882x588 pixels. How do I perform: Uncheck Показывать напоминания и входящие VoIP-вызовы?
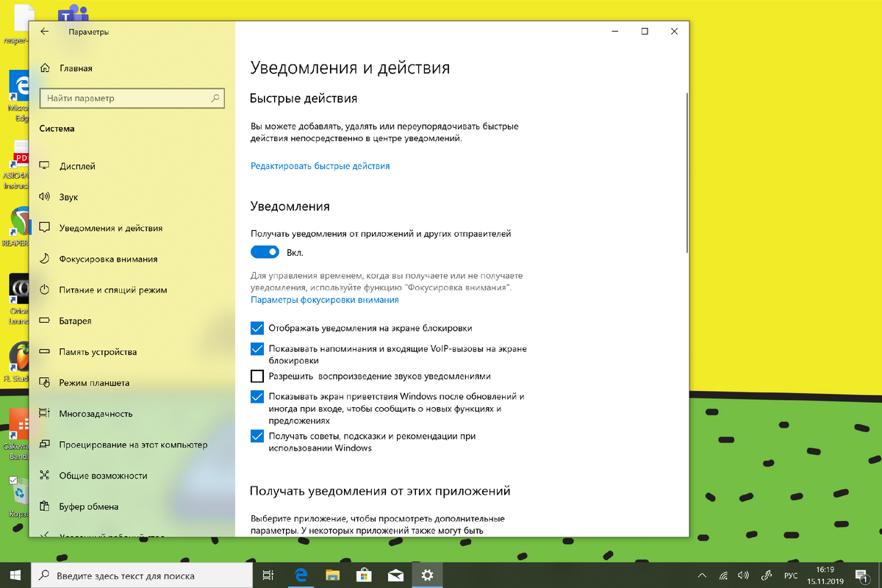(x=257, y=348)
